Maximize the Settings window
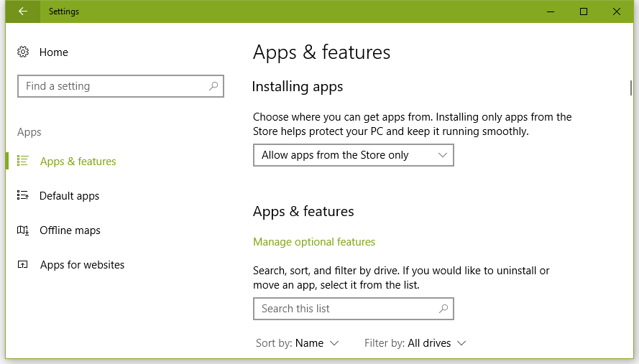Image resolution: width=639 pixels, height=364 pixels. [x=584, y=11]
